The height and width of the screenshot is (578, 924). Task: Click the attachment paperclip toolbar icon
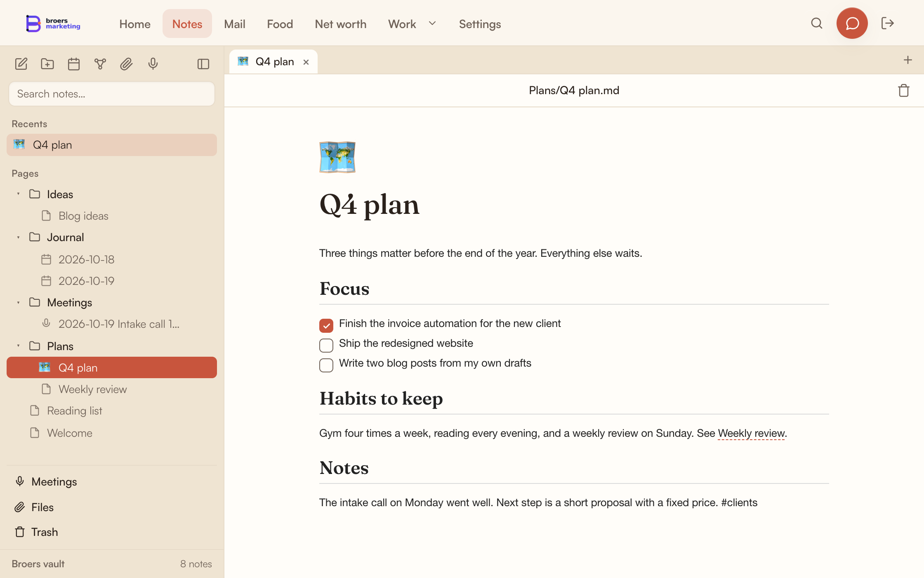(x=127, y=64)
